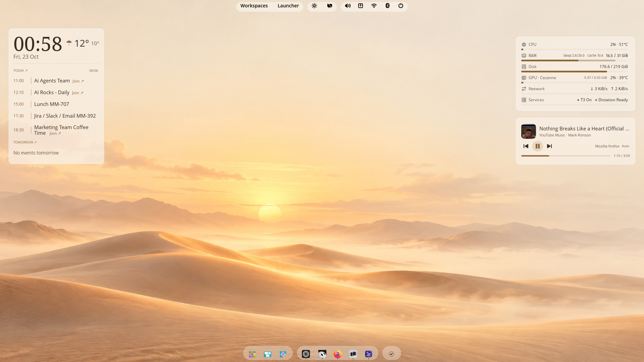Click the Dictation Ready service status
Viewport: 644px width, 362px height.
(611, 100)
